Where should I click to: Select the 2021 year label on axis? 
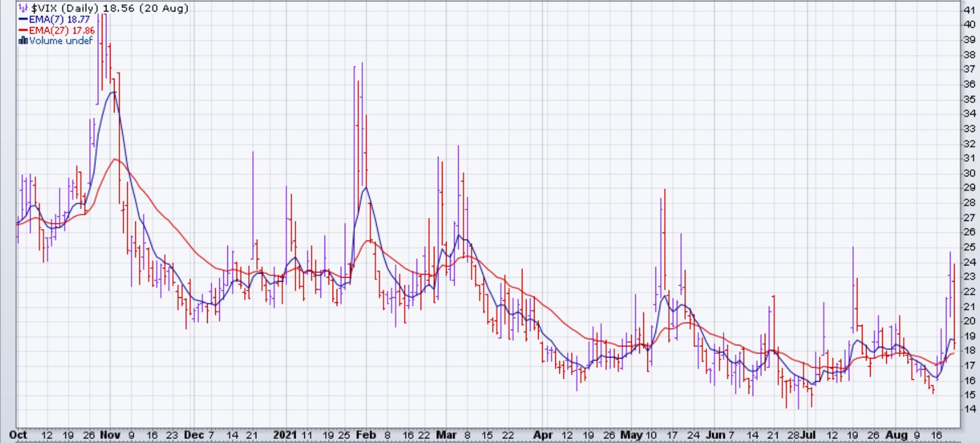tap(285, 435)
